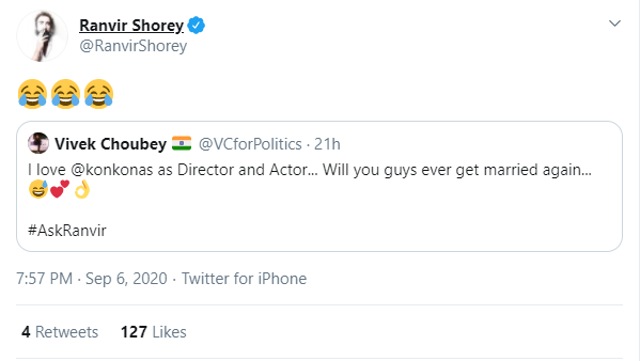Click the OK hand emoji
The height and width of the screenshot is (361, 640).
(81, 189)
